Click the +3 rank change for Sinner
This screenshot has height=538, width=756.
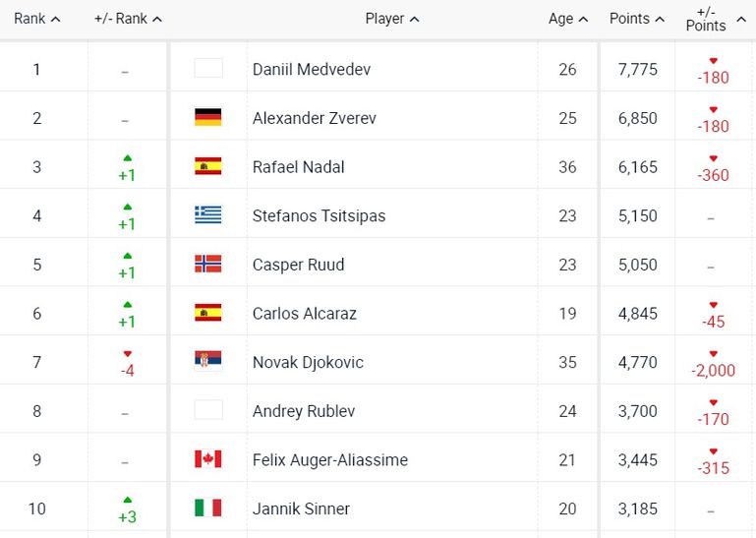[127, 516]
